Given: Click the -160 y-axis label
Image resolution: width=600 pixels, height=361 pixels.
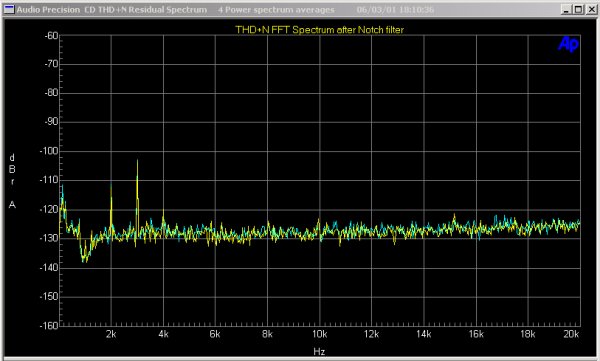Looking at the screenshot, I should tap(49, 325).
